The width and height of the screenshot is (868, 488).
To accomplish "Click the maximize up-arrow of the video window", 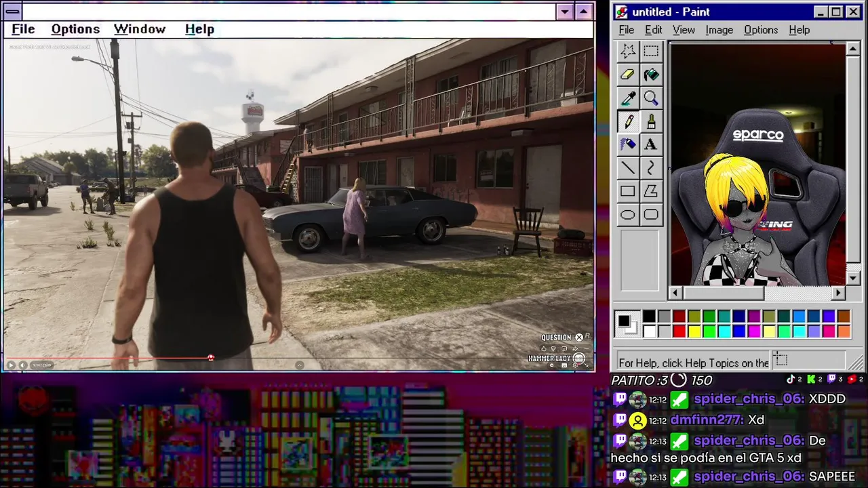I will (584, 12).
